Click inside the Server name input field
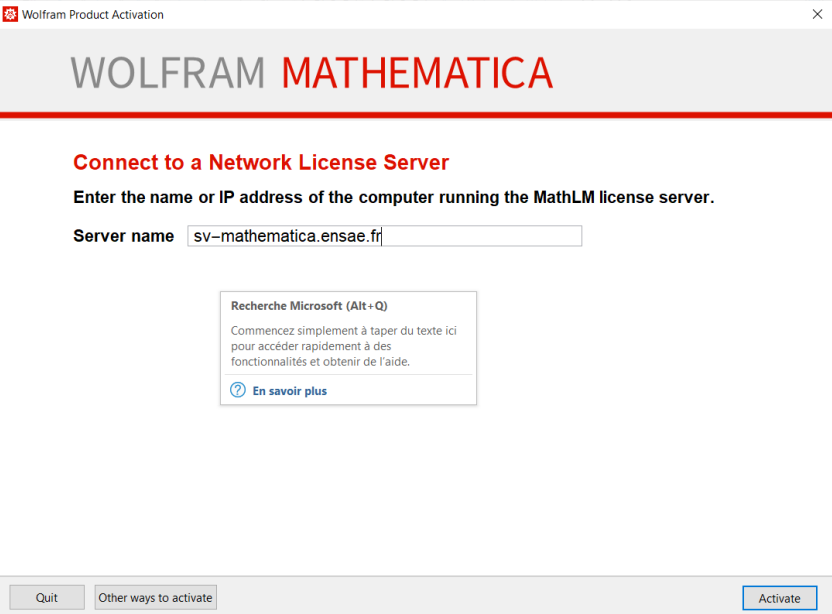Viewport: 832px width, 614px height. pyautogui.click(x=450, y=236)
